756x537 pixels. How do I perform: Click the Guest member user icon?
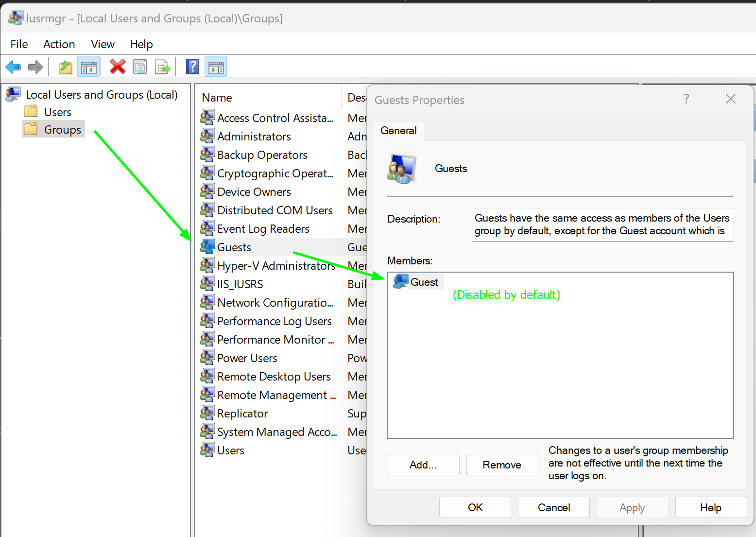(401, 282)
